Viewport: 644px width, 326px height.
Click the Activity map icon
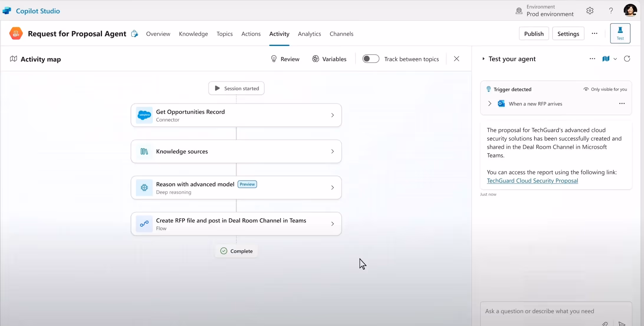point(13,59)
